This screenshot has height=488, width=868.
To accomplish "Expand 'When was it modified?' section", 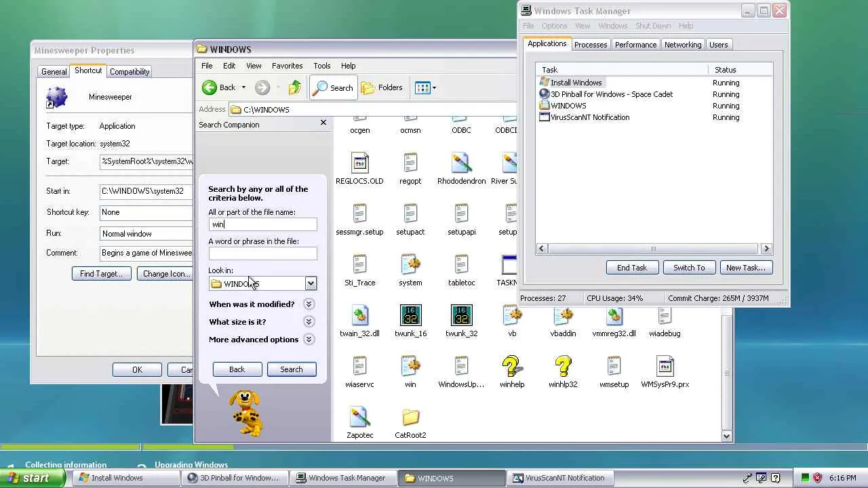I will pyautogui.click(x=309, y=304).
